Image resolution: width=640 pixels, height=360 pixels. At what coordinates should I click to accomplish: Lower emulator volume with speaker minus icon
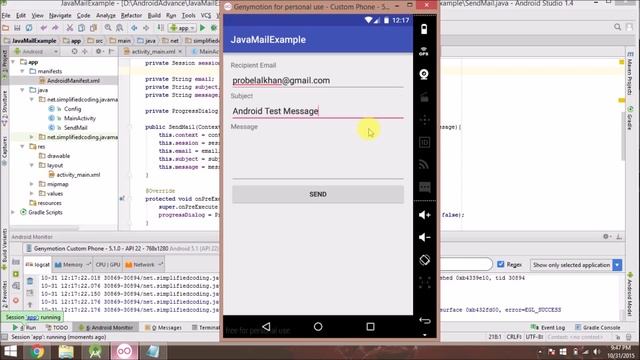[x=424, y=237]
